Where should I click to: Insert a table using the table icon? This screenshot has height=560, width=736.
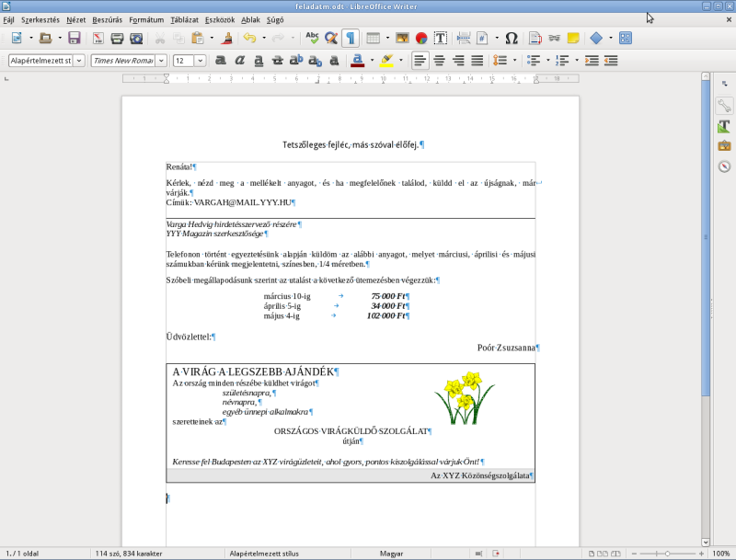click(x=374, y=38)
